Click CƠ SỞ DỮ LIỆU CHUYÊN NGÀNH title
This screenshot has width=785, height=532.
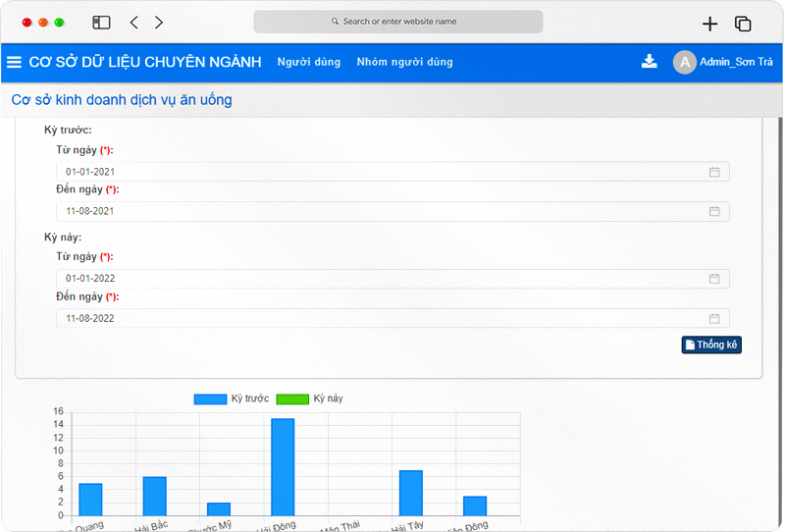[145, 62]
